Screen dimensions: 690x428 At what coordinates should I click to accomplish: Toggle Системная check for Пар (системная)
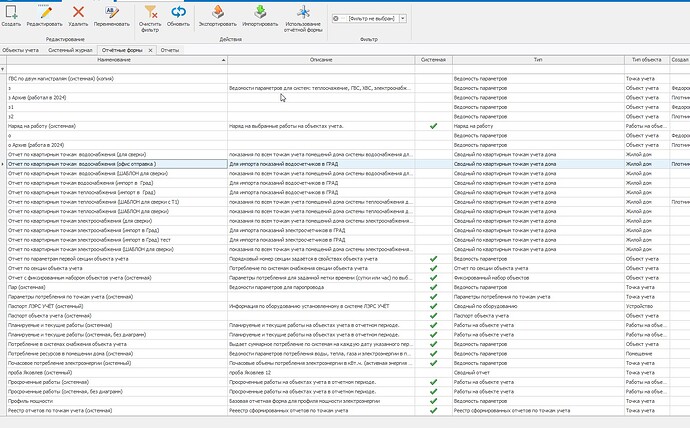[x=433, y=287]
